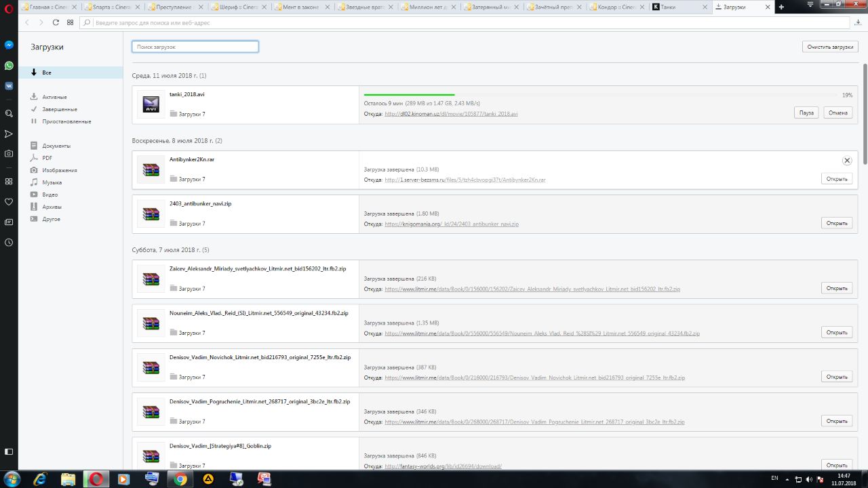This screenshot has height=488, width=868.
Task: Click the archive icon for Antibynker2Kn.rar
Action: (151, 169)
